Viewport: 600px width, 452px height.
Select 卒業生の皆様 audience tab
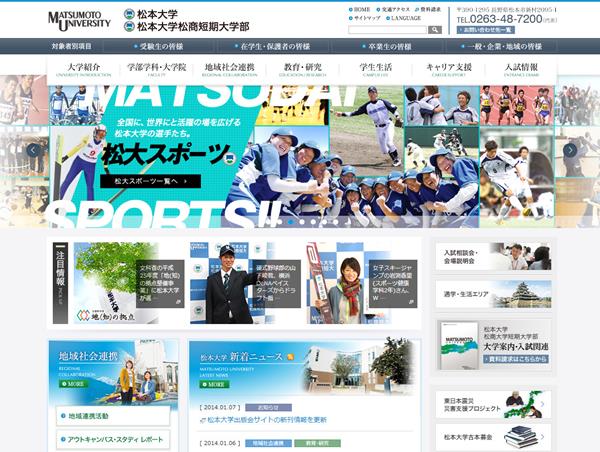[x=388, y=46]
